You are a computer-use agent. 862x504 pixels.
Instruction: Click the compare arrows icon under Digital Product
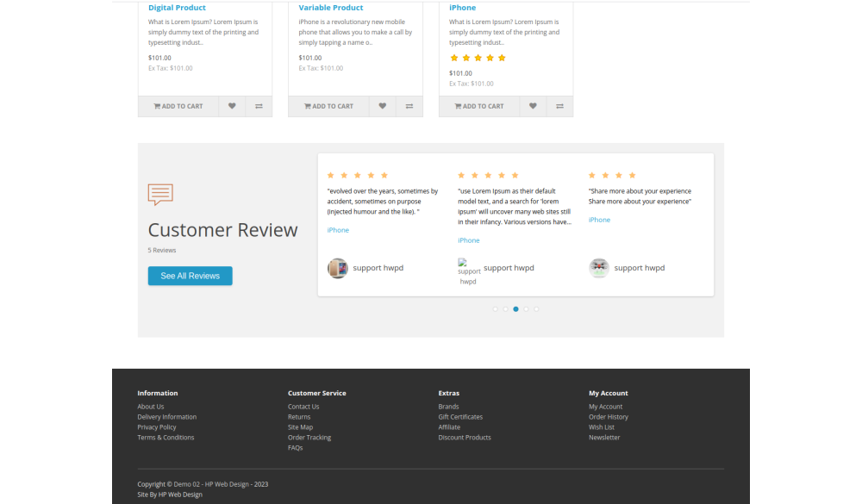pyautogui.click(x=259, y=106)
